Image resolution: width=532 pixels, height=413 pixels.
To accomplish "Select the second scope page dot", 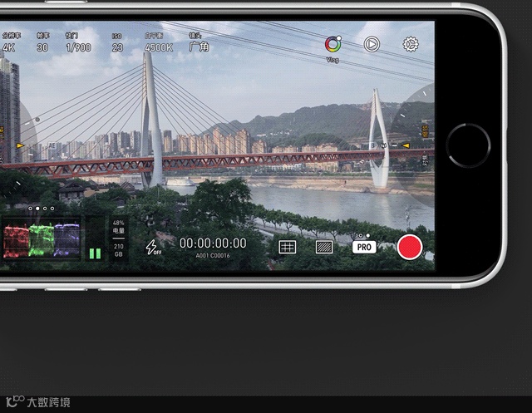I will click(37, 209).
